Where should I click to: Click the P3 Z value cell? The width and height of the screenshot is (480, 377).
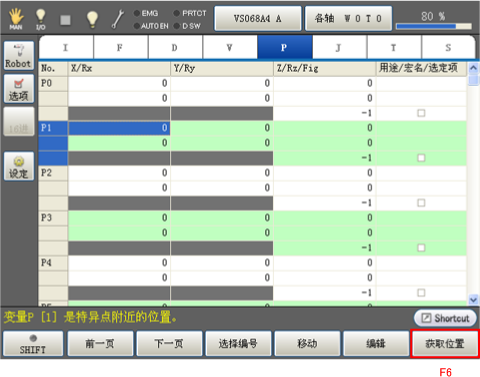[325, 218]
